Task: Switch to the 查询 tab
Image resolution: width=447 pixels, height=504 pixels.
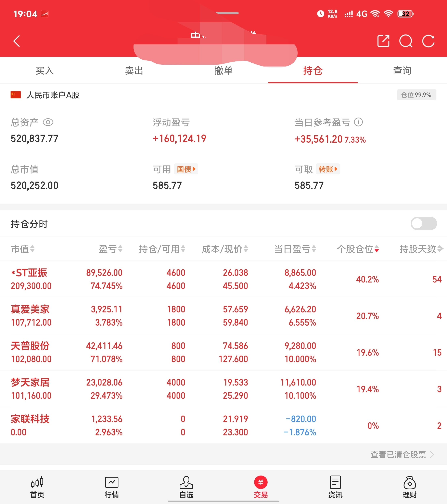Action: click(402, 71)
